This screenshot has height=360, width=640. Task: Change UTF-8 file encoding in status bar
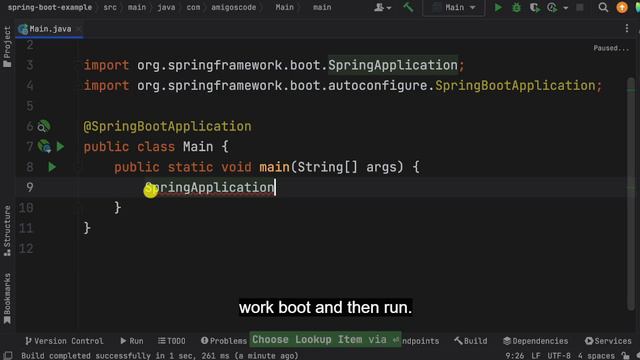click(x=559, y=356)
